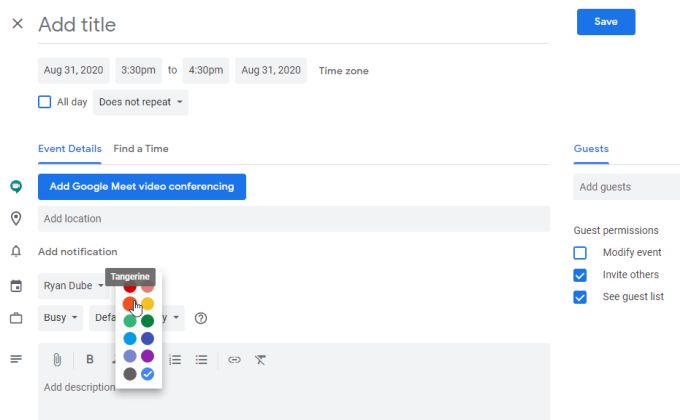This screenshot has width=680, height=420.
Task: Switch to the Event Details tab
Action: (x=70, y=149)
